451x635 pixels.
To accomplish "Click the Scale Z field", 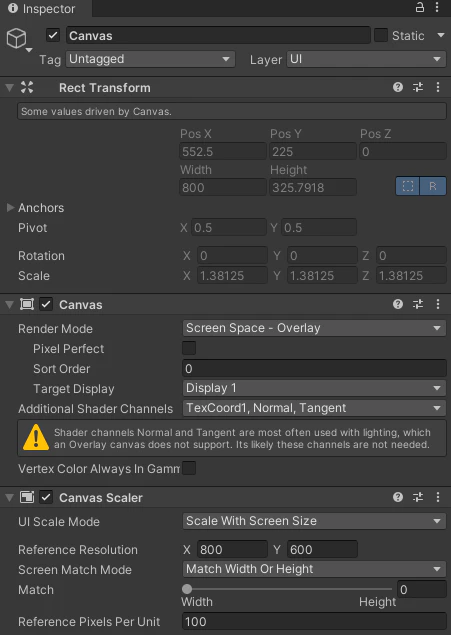I will [x=411, y=275].
